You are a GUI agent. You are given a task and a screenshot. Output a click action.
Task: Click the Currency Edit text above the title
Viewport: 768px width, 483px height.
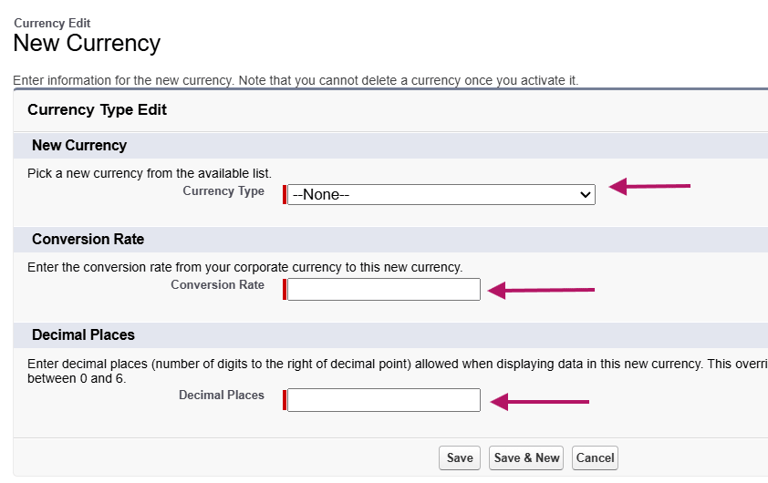[51, 22]
